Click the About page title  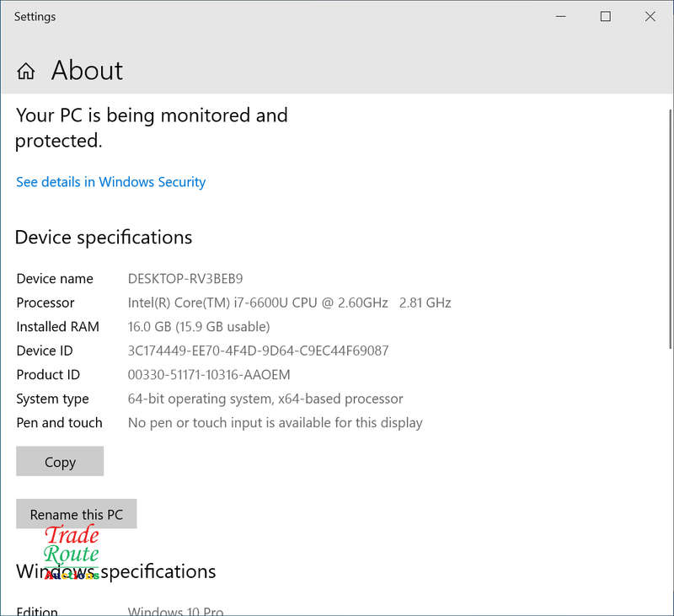pyautogui.click(x=87, y=71)
